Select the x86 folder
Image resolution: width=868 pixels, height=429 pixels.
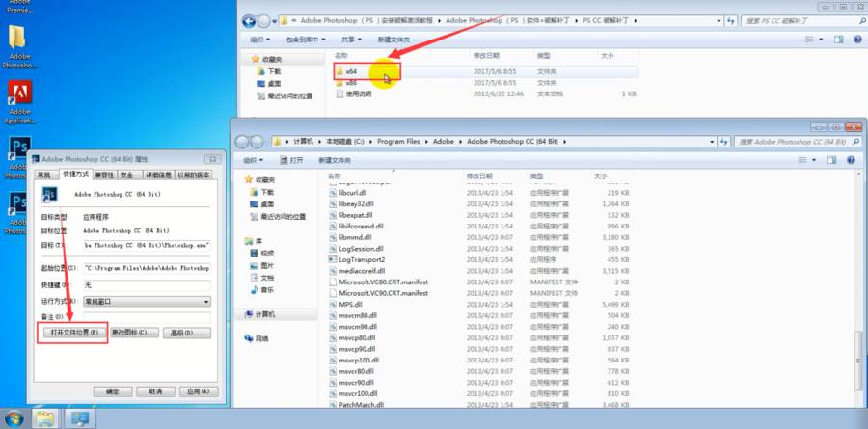pos(352,83)
